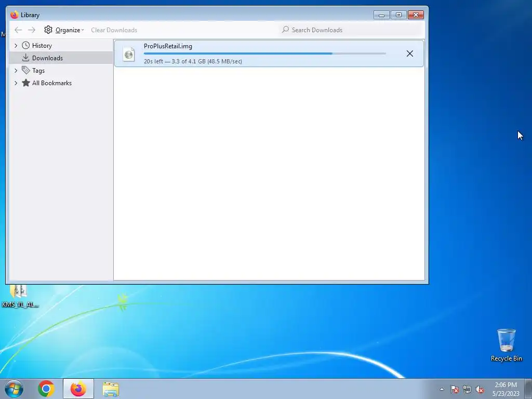Click the network tray icon
This screenshot has height=399, width=532.
click(467, 389)
